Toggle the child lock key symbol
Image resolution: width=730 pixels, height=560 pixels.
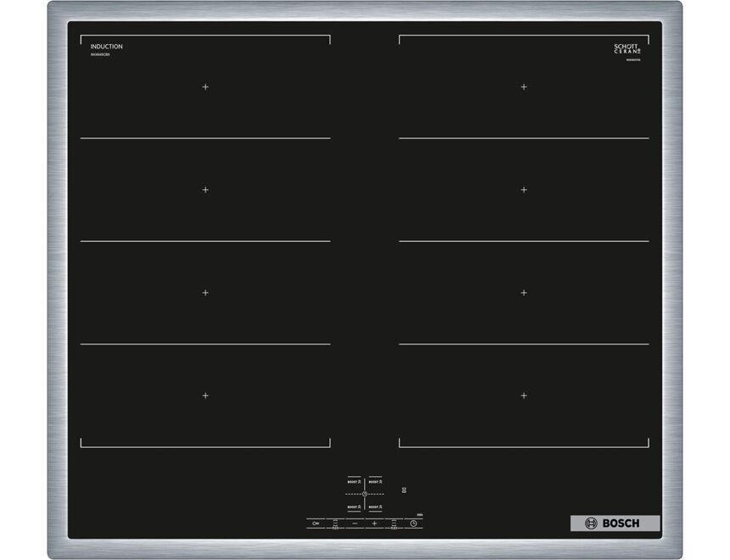(x=316, y=524)
